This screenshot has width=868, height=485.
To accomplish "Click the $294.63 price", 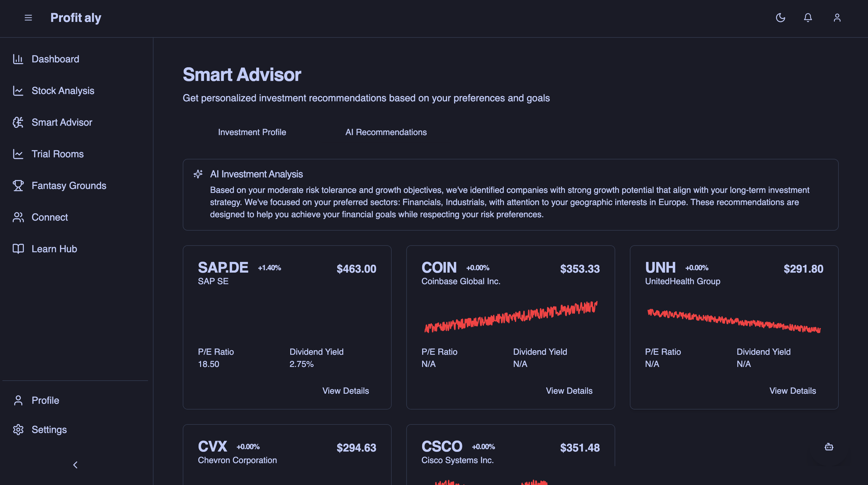I will coord(357,448).
